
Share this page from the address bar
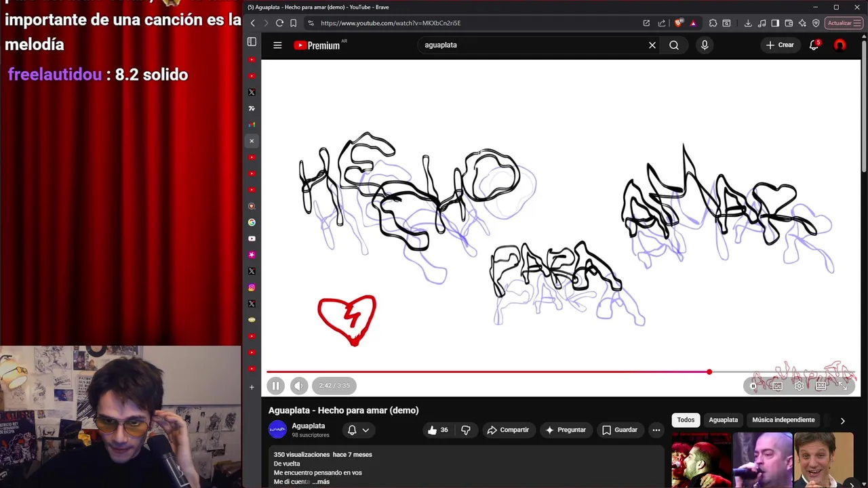click(661, 23)
